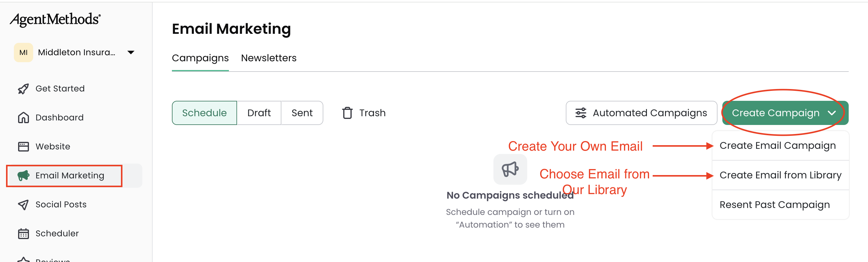Click the Trash bin icon

click(x=347, y=113)
